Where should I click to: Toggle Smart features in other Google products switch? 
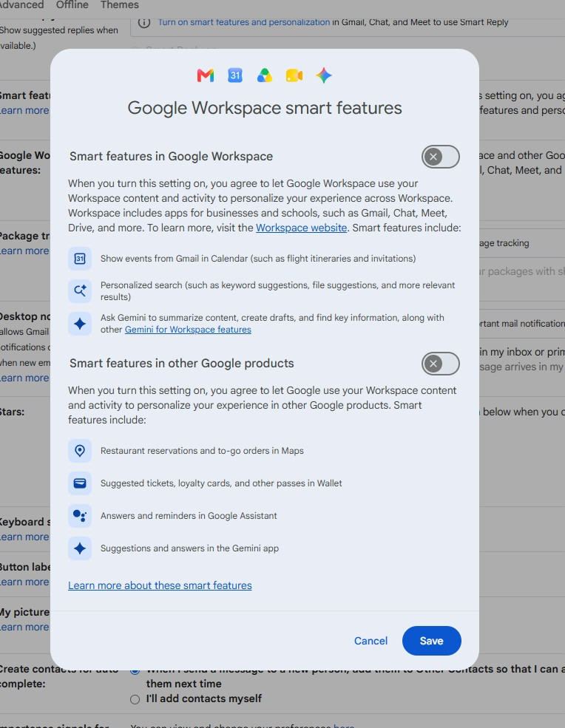[441, 364]
